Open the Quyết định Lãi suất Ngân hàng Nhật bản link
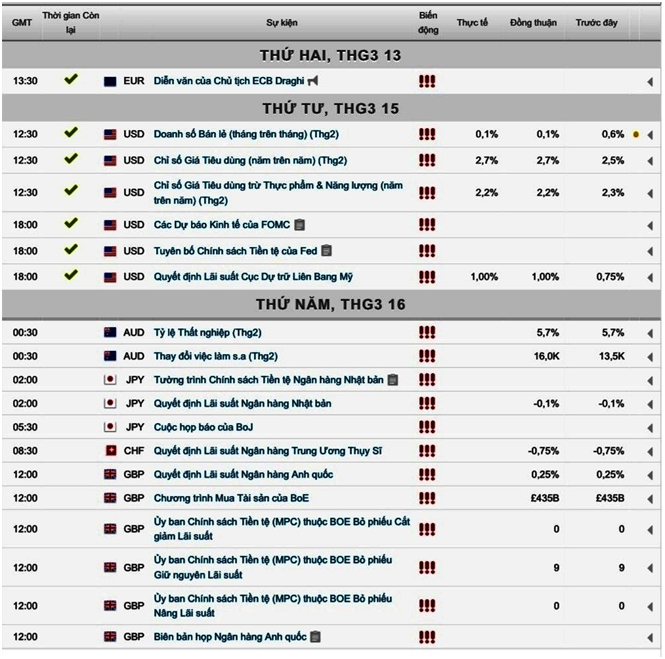 [245, 404]
